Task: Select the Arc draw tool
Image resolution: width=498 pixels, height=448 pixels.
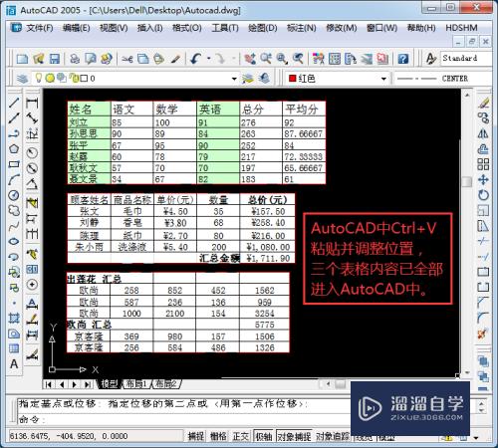Action: point(14,179)
